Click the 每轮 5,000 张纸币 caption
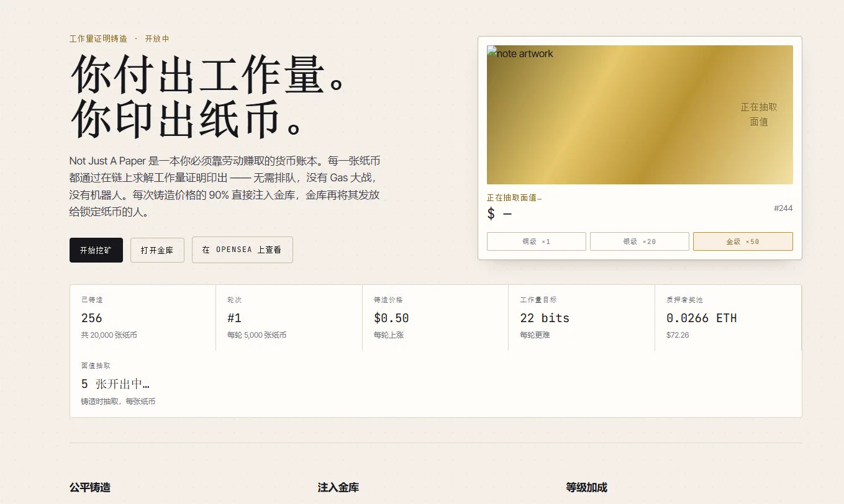This screenshot has width=844, height=504. [257, 335]
